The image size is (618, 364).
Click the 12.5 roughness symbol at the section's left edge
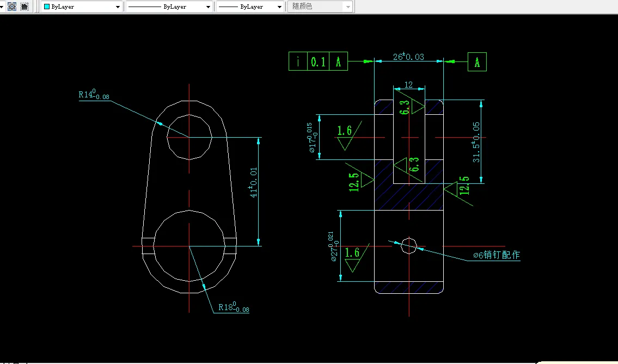tap(360, 178)
